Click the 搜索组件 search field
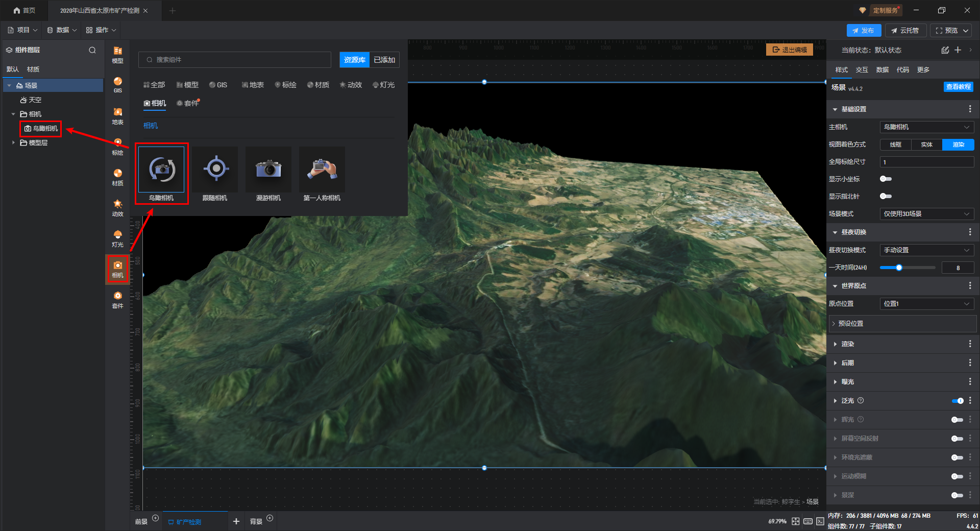980x531 pixels. point(235,60)
